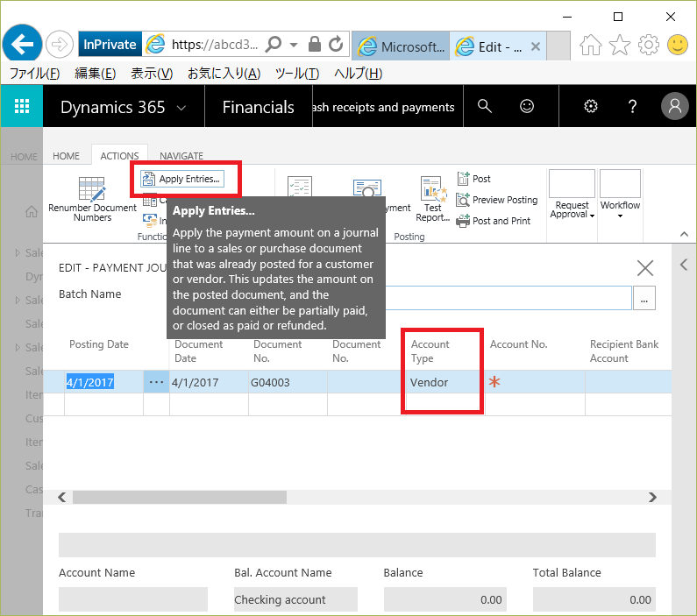
Task: Click the browser Back arrow button
Action: tap(22, 44)
